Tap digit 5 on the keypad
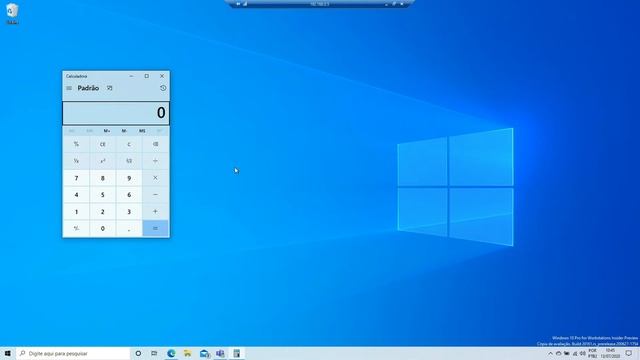The image size is (640, 360). tap(102, 195)
